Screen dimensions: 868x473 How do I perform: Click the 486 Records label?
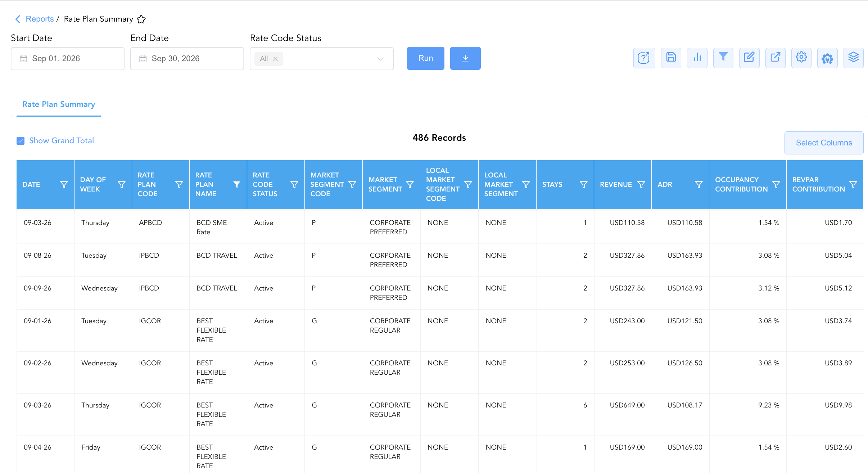[439, 138]
